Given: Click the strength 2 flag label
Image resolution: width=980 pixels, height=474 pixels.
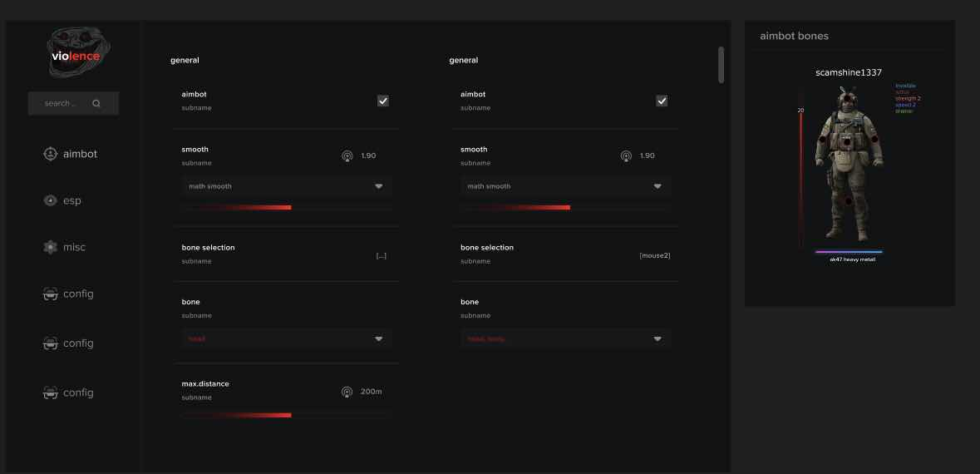Looking at the screenshot, I should coord(909,98).
